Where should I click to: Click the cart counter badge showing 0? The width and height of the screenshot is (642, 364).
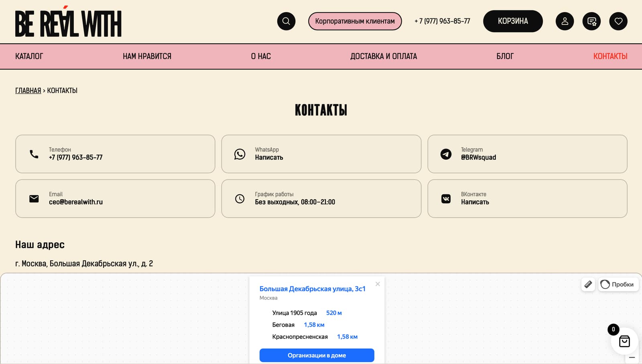[613, 330]
